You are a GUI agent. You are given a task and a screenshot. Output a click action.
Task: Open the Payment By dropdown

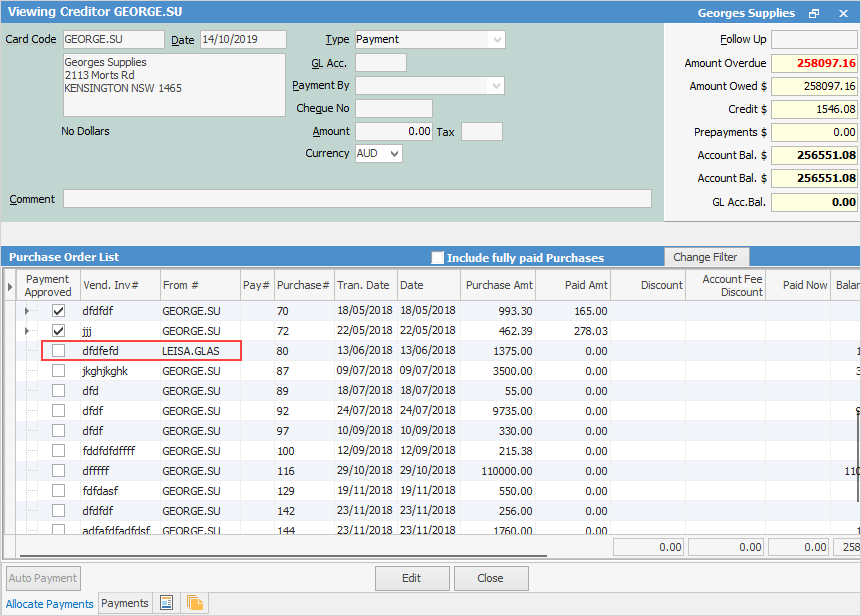pyautogui.click(x=497, y=85)
